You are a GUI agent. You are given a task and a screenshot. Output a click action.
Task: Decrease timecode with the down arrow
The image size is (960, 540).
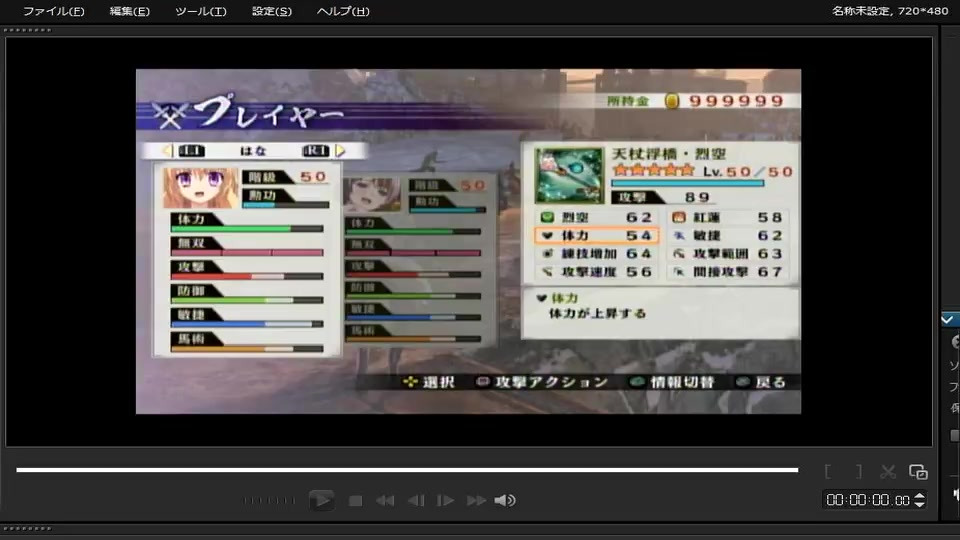919,504
